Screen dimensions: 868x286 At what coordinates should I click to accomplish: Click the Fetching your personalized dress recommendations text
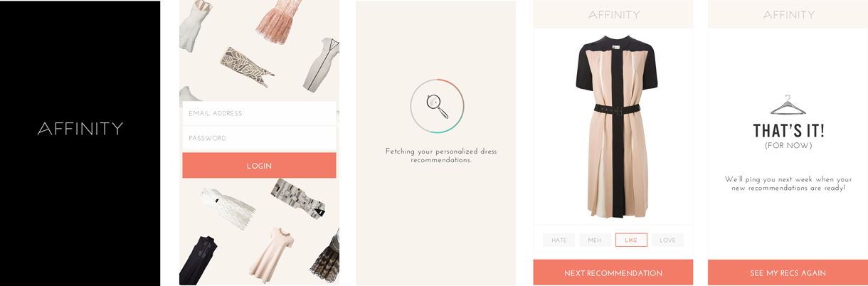pyautogui.click(x=441, y=156)
